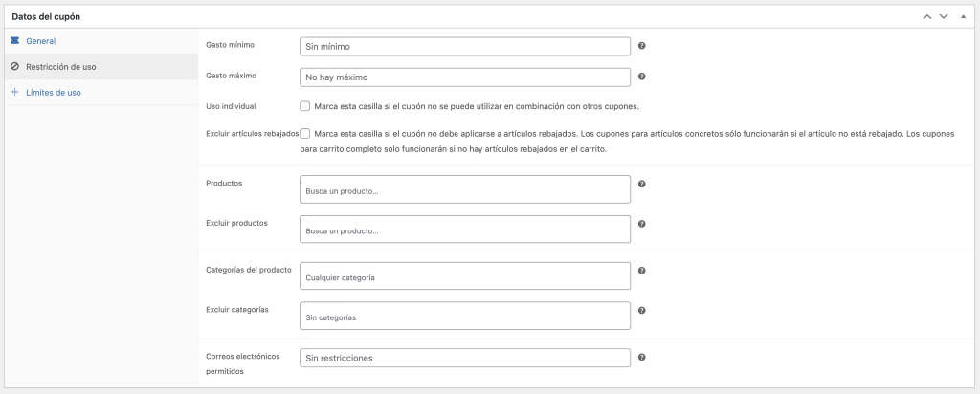Open the Categorías del producto selector
Viewport: 980px width, 394px height.
click(465, 276)
